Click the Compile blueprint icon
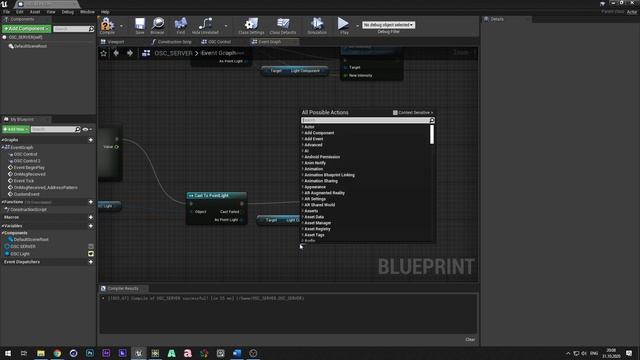 pos(107,24)
